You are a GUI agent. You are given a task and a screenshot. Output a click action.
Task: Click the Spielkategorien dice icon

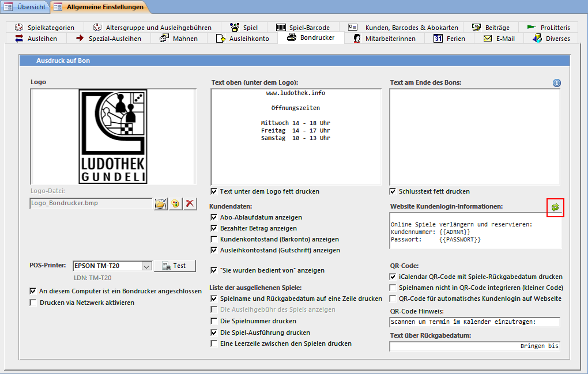pyautogui.click(x=19, y=27)
